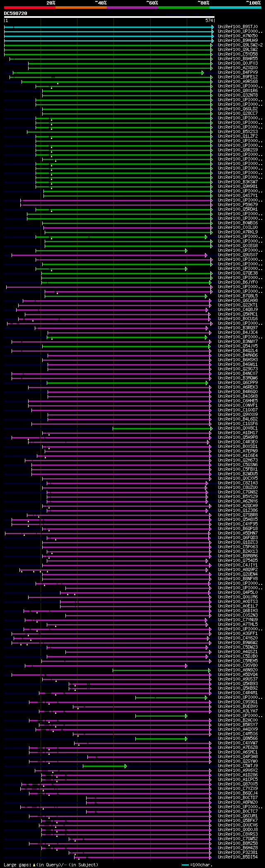Click the arrowhead ending the B4FPV9 alignment bar
The image size is (265, 868).
pos(203,73)
